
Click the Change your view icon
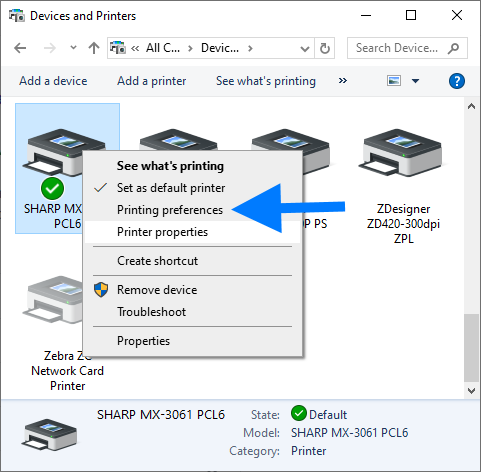coord(394,81)
